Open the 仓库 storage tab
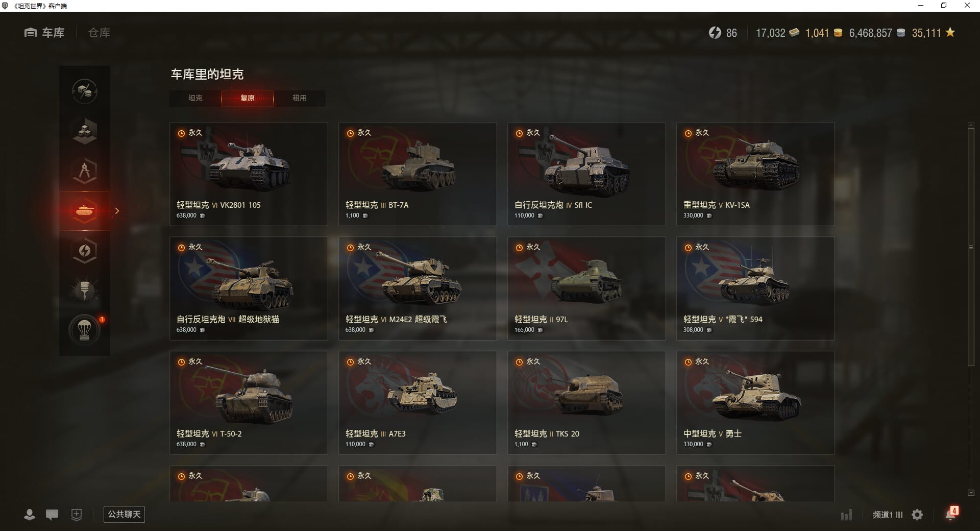The image size is (980, 531). tap(99, 33)
